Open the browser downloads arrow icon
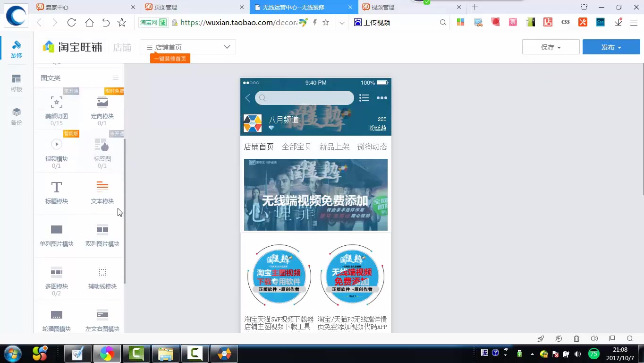The image size is (644, 363). (618, 22)
